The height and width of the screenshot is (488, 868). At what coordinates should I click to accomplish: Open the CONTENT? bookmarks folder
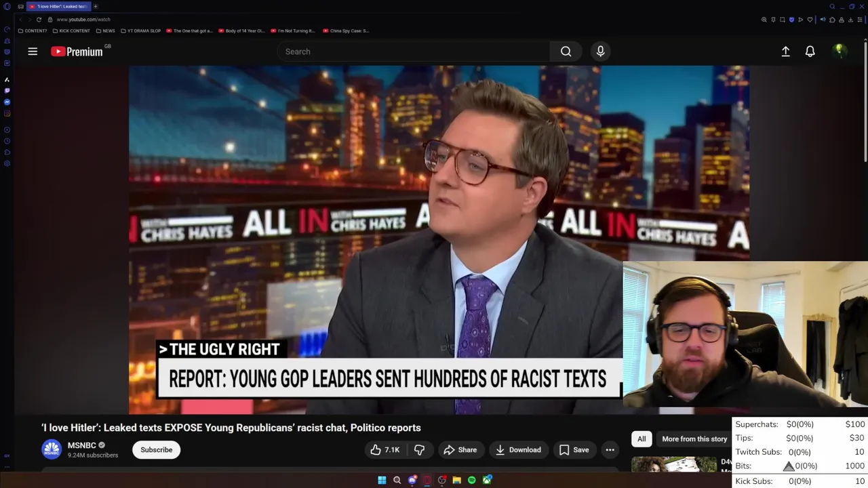33,30
